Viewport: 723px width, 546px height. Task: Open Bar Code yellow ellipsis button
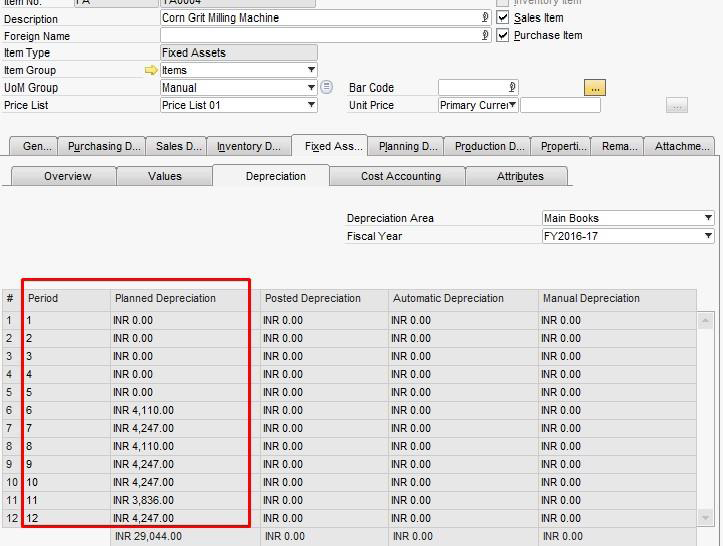pyautogui.click(x=595, y=88)
